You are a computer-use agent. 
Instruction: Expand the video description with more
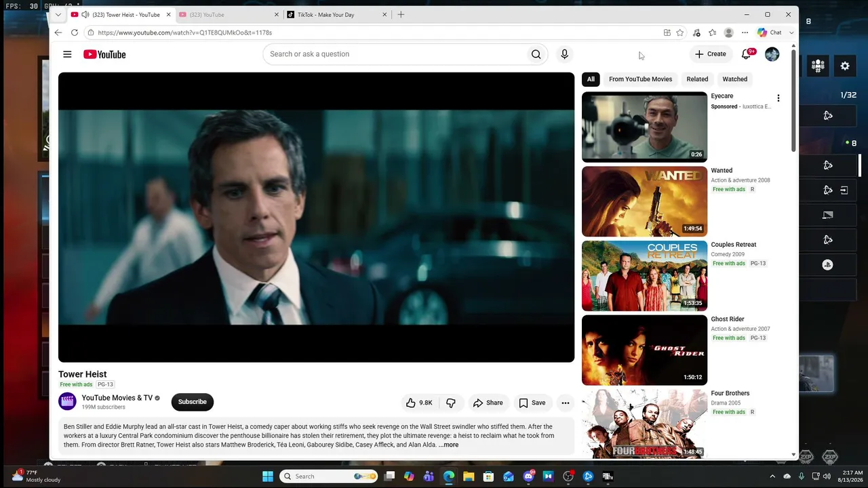click(448, 445)
